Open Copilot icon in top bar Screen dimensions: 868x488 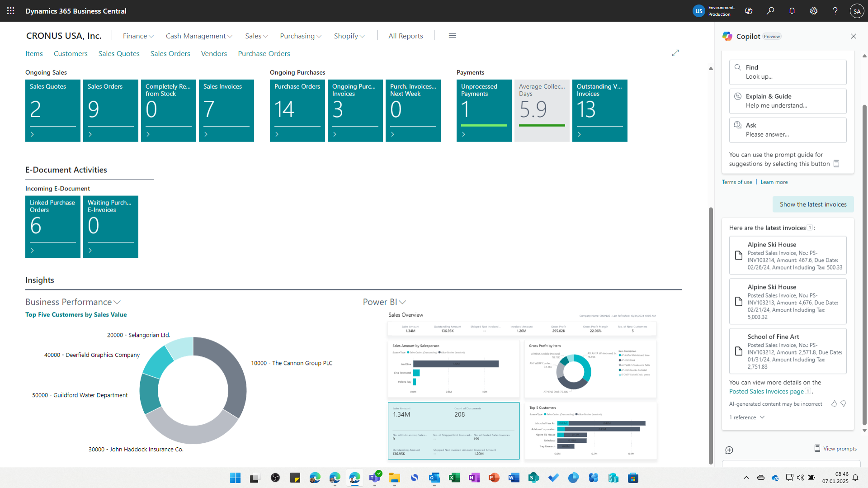749,11
